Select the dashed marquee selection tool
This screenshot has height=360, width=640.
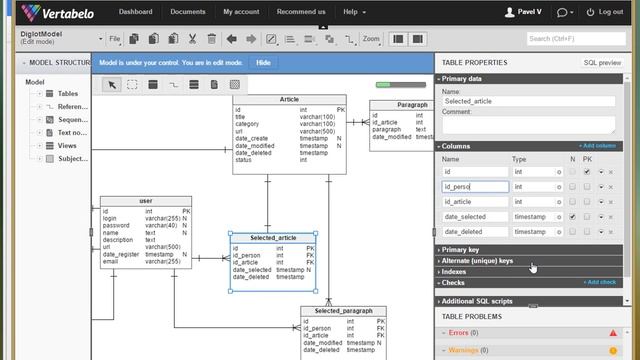click(x=132, y=84)
